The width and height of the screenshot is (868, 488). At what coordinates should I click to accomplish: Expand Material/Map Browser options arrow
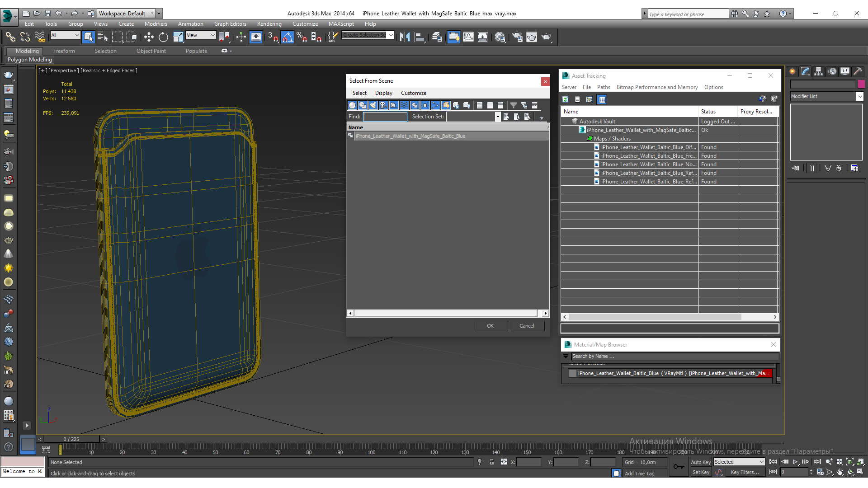566,356
